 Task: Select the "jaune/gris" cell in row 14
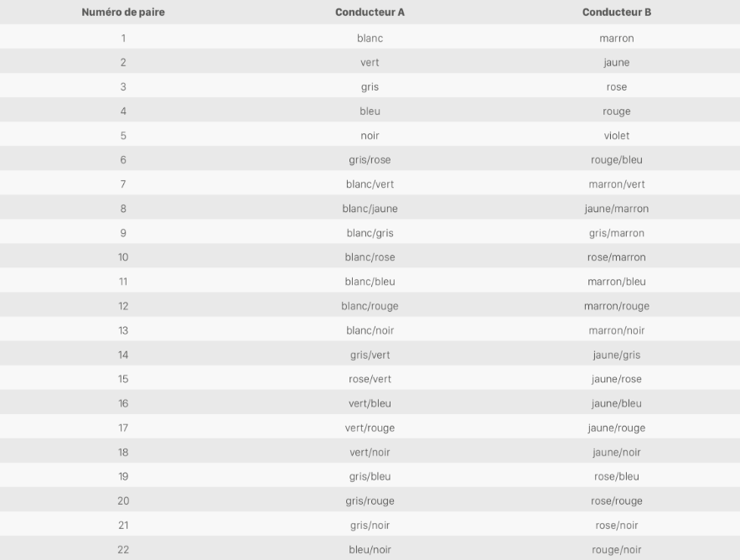(616, 355)
